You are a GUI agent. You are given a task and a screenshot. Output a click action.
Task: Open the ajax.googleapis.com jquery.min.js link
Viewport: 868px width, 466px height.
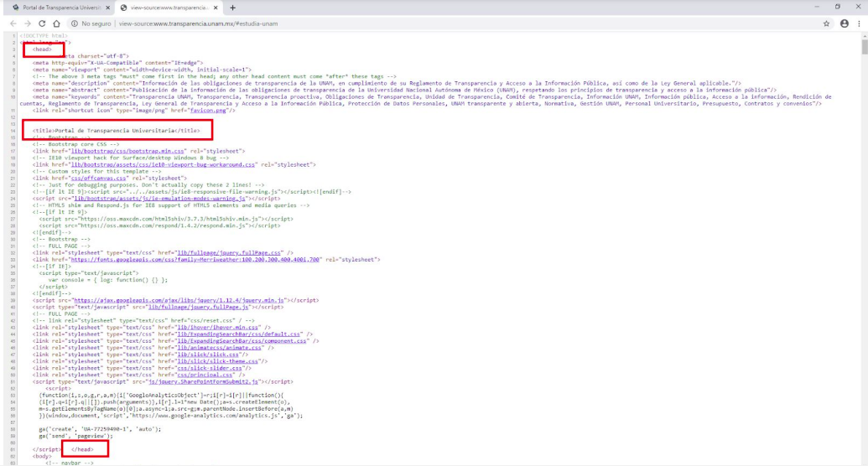coord(179,301)
